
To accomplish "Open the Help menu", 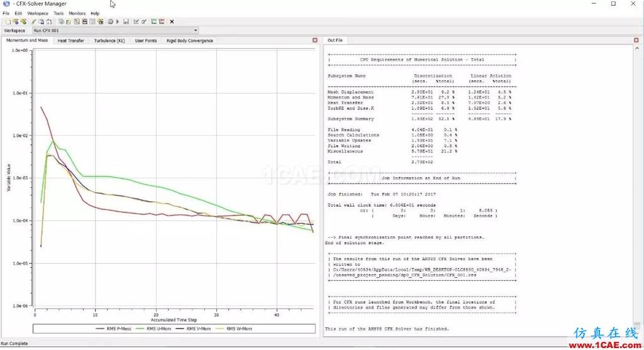I will click(95, 13).
